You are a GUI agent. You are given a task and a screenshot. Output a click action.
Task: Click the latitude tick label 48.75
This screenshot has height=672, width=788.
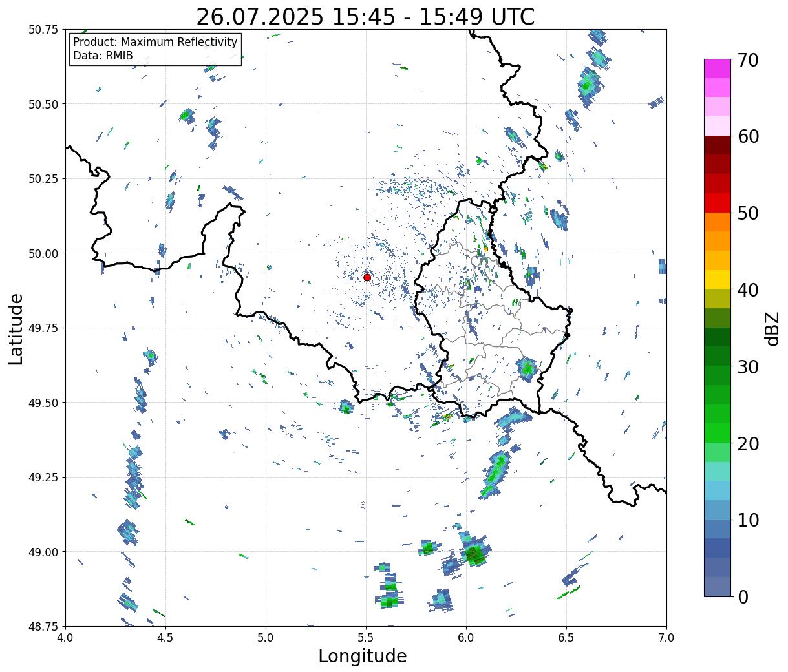pyautogui.click(x=43, y=626)
